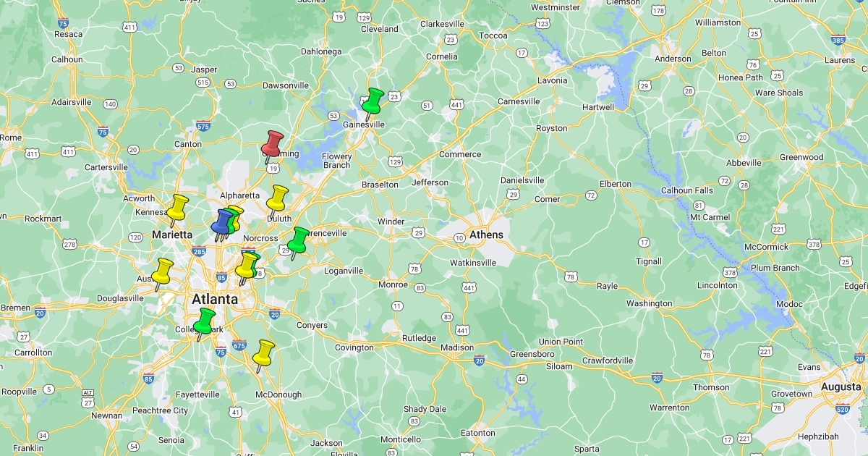Screen dimensions: 868x456
Task: Click the Eatonton label
Action: pyautogui.click(x=478, y=433)
